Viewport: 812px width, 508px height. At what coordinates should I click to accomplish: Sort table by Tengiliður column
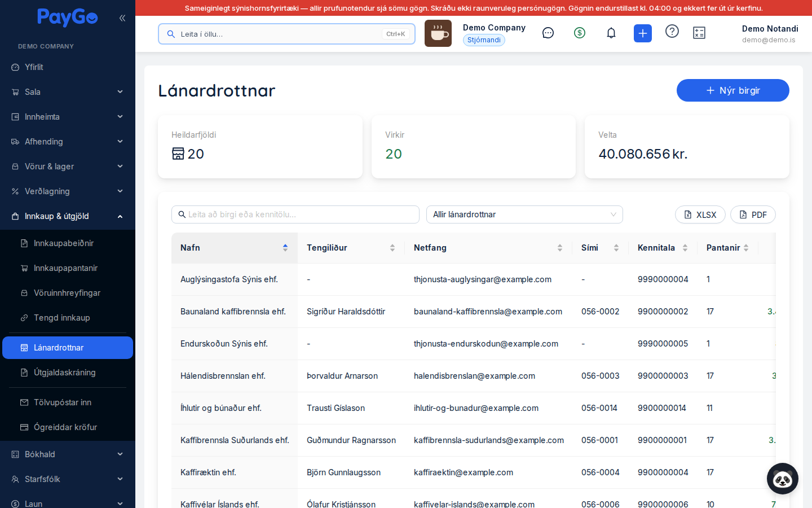point(351,248)
